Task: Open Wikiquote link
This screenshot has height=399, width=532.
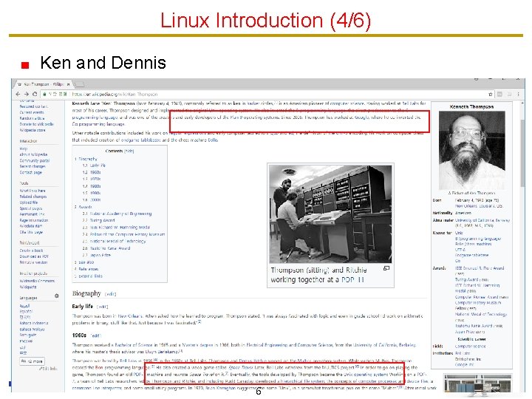Action: 28,287
